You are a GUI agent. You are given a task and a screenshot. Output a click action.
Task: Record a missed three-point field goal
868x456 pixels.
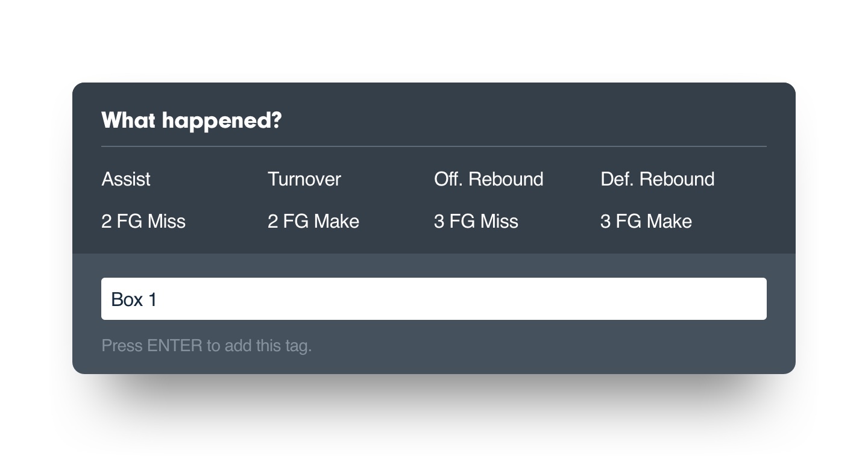(476, 221)
